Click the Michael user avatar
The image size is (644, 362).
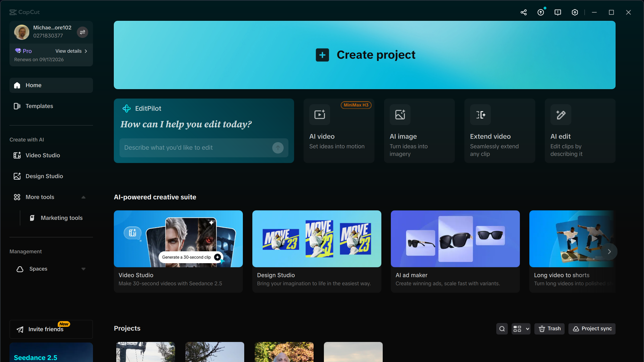(22, 32)
